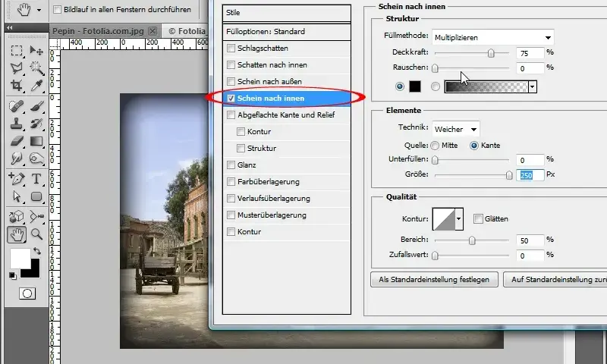Select the Path Selection tool

click(x=16, y=196)
